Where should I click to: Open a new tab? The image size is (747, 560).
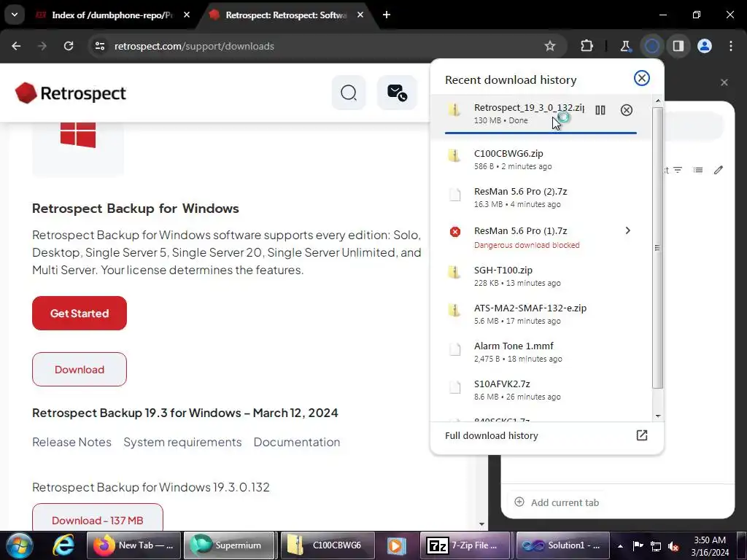(387, 15)
